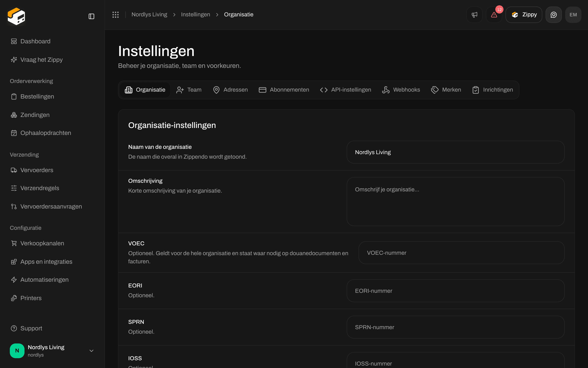Open Support in sidebar
Image resolution: width=588 pixels, height=368 pixels.
coord(52,328)
